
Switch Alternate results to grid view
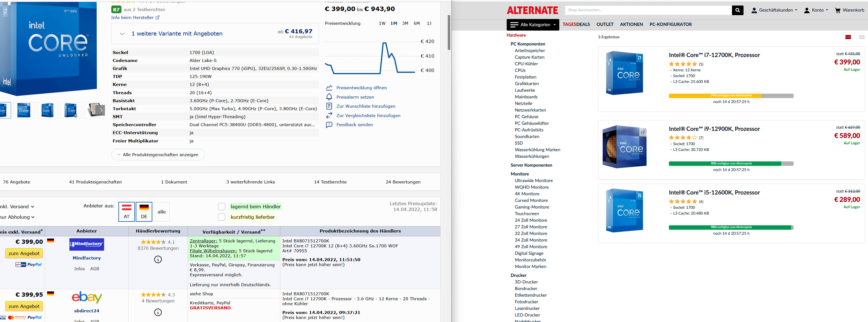click(862, 37)
